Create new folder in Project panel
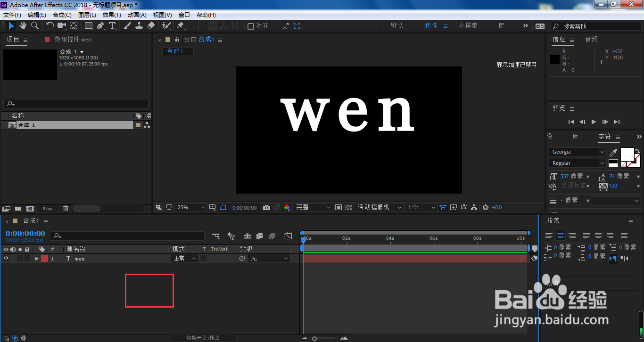644x342 pixels. [x=18, y=208]
